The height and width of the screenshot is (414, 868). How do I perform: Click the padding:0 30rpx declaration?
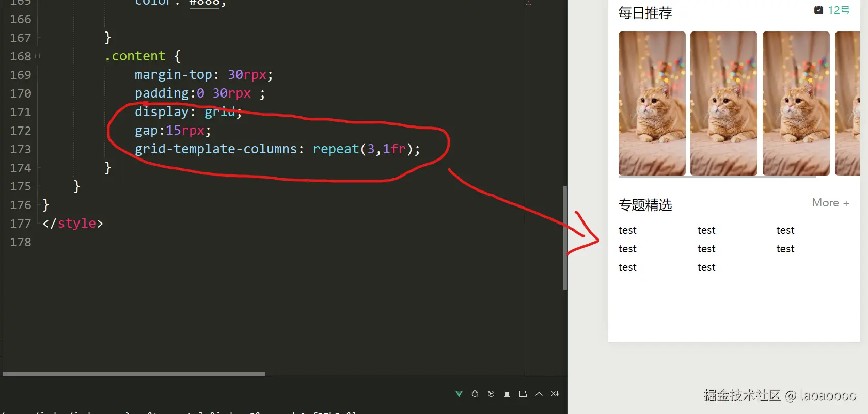(199, 93)
